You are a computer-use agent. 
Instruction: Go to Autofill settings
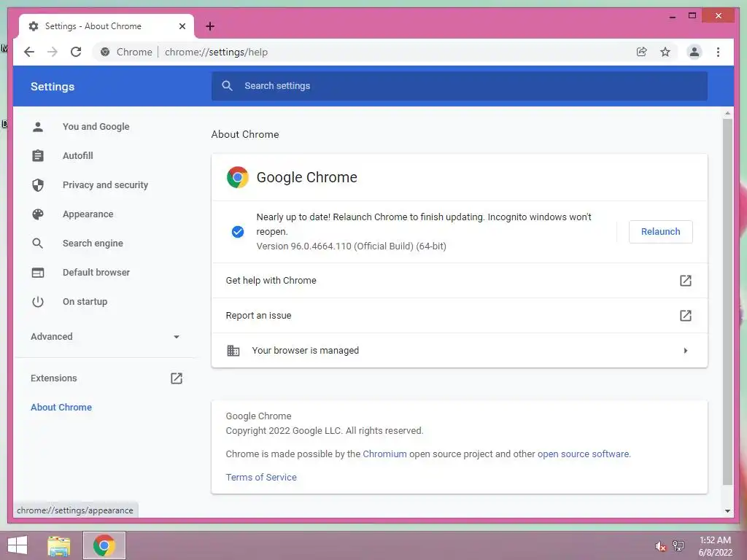click(77, 156)
